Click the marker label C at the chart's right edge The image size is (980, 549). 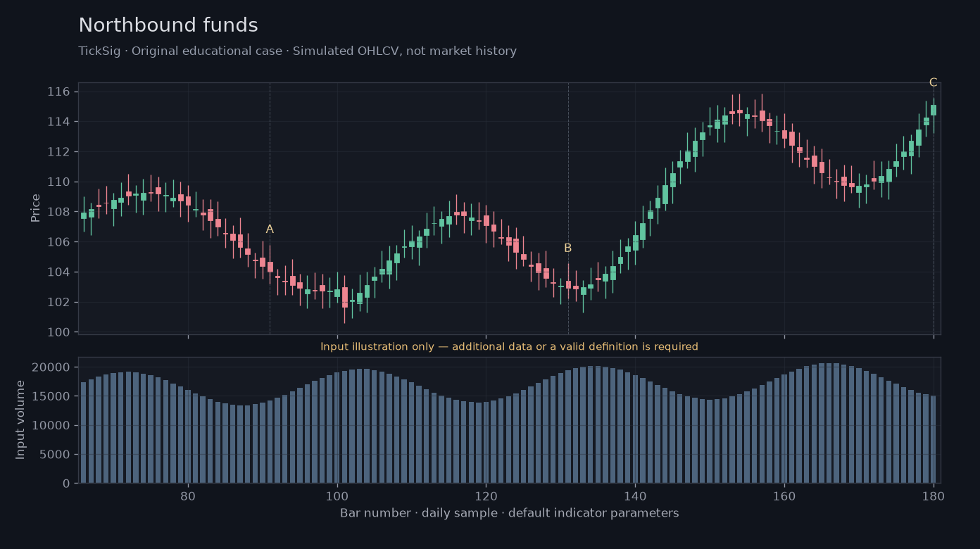[934, 82]
